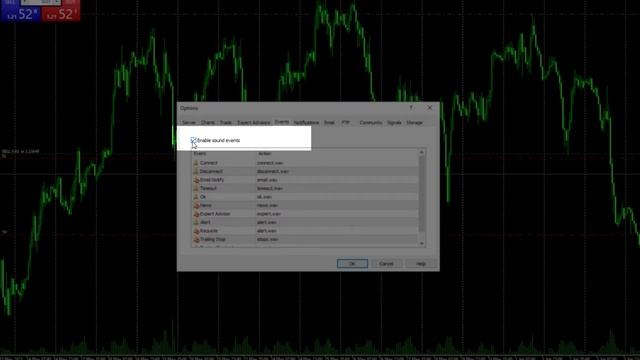Click the events list scrollbar thumb

pos(422,194)
